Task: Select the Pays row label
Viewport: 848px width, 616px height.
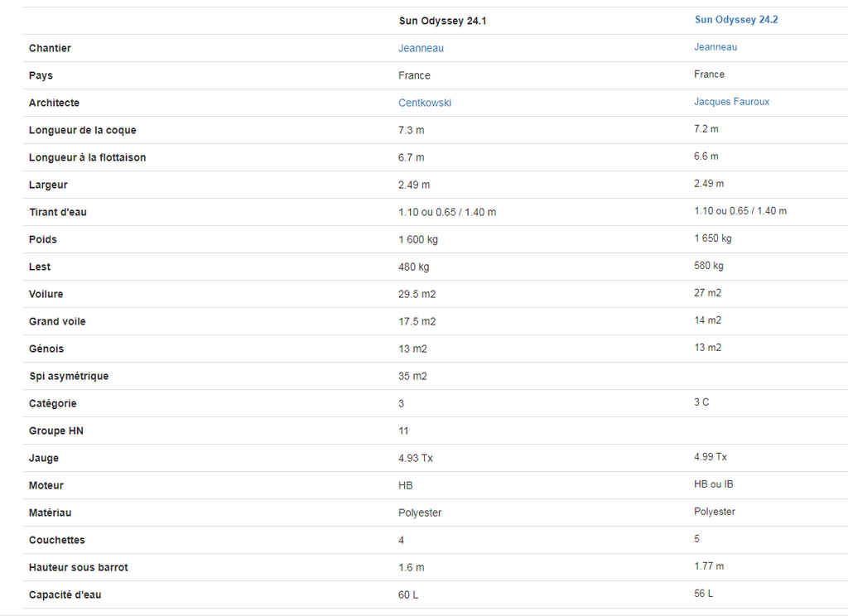Action: coord(41,75)
